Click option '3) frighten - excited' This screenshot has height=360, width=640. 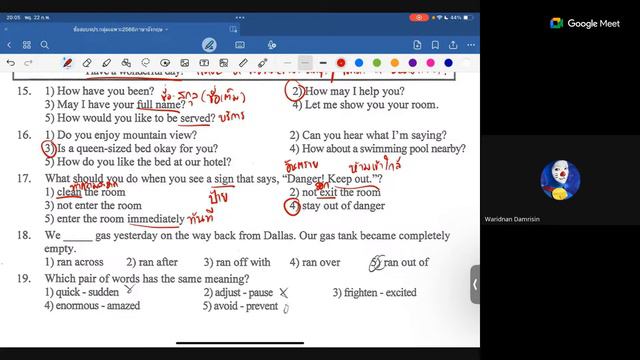pos(375,293)
